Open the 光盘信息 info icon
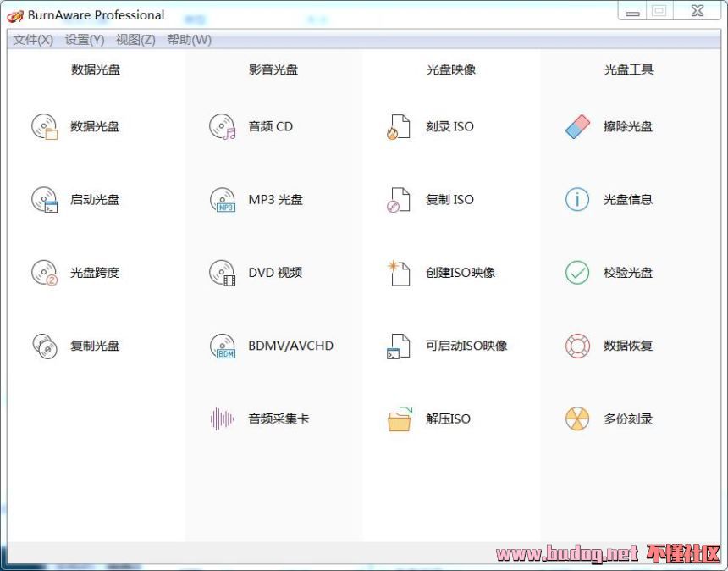This screenshot has height=571, width=728. [x=577, y=200]
